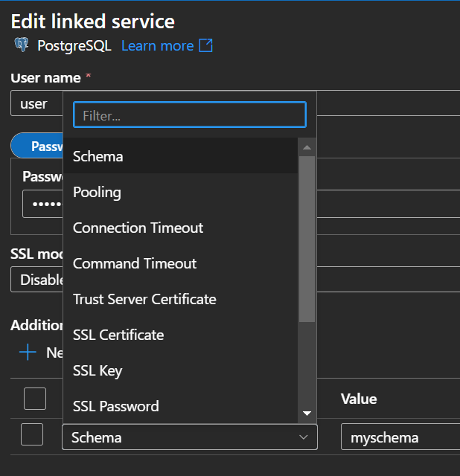Click the Value column header
The width and height of the screenshot is (460, 476).
[359, 399]
